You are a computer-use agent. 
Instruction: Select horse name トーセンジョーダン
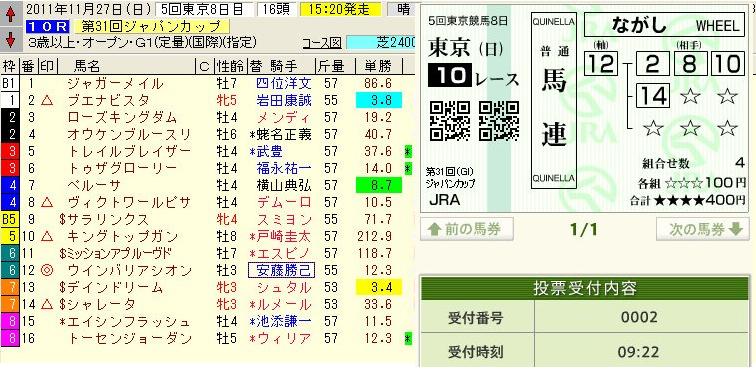tap(129, 338)
